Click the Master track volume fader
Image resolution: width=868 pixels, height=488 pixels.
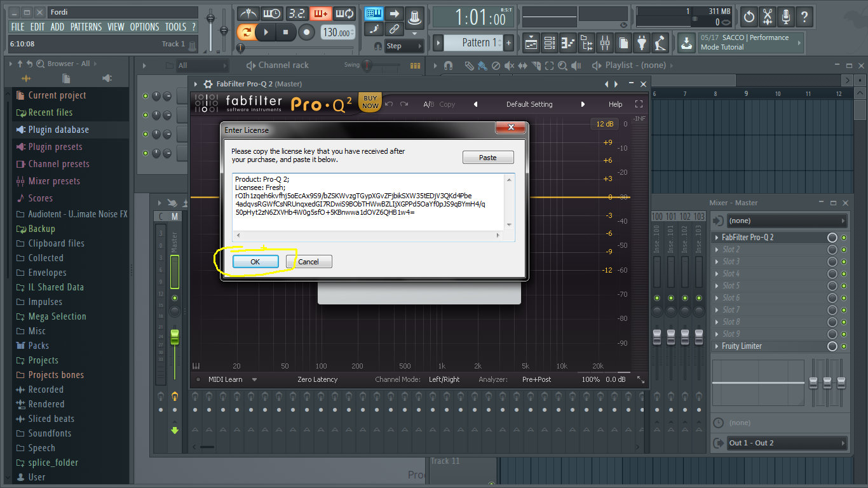click(x=175, y=337)
